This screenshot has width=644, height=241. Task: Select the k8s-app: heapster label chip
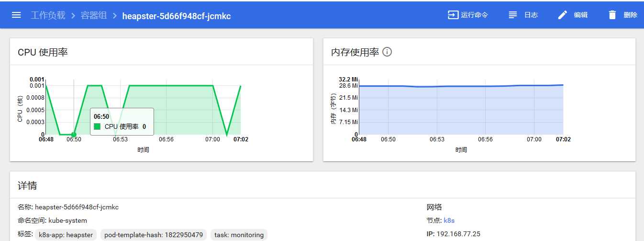coord(67,235)
